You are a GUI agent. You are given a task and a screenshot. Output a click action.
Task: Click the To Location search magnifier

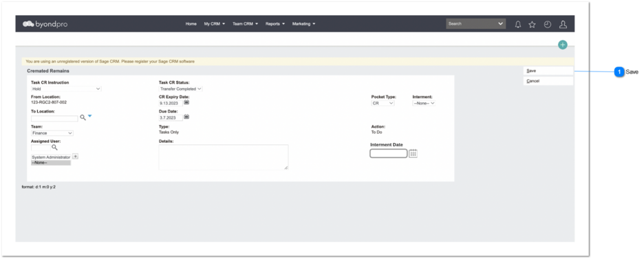83,117
